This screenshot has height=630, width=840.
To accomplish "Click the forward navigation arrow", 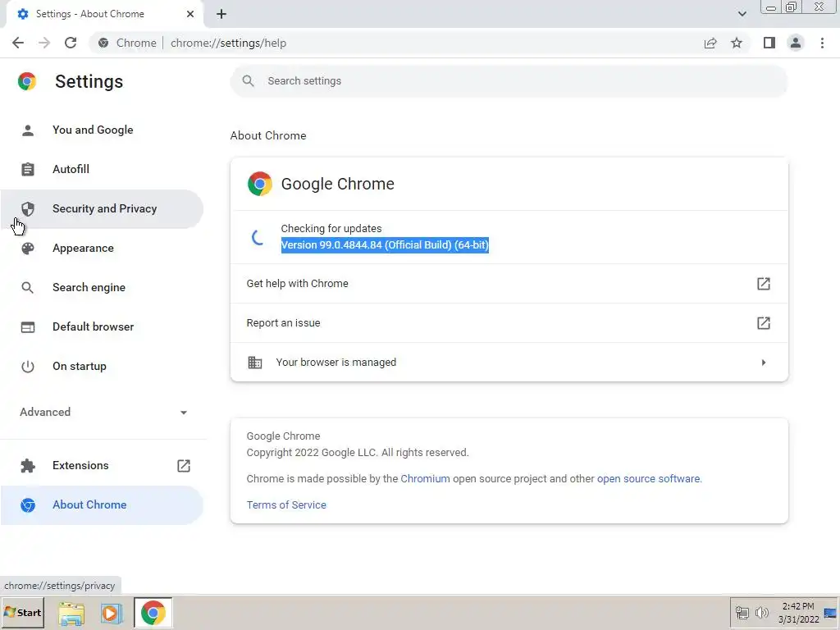I will [x=44, y=43].
